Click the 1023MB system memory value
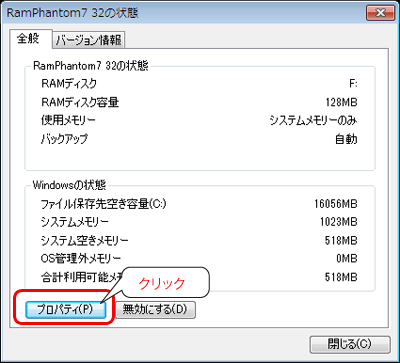This screenshot has height=363, width=400. [338, 222]
